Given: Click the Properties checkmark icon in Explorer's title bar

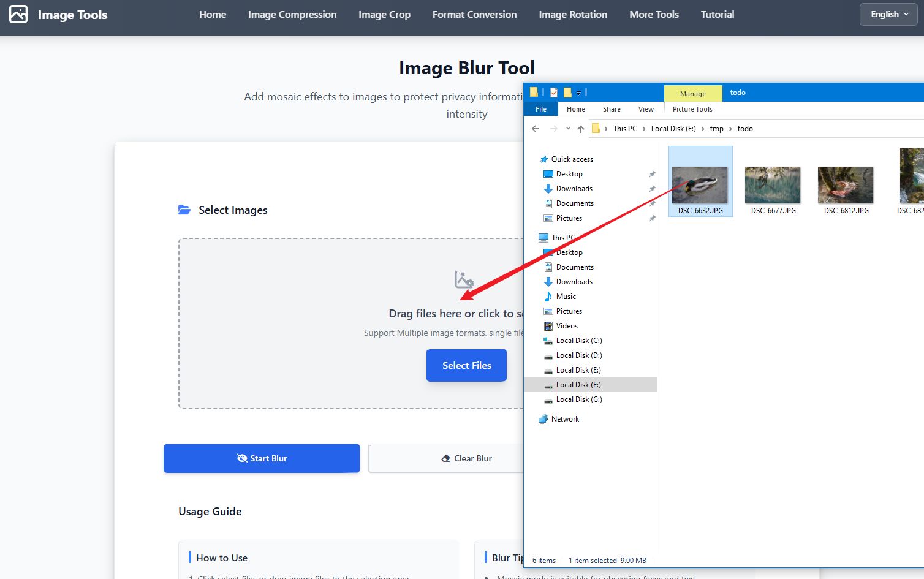Looking at the screenshot, I should click(x=554, y=93).
